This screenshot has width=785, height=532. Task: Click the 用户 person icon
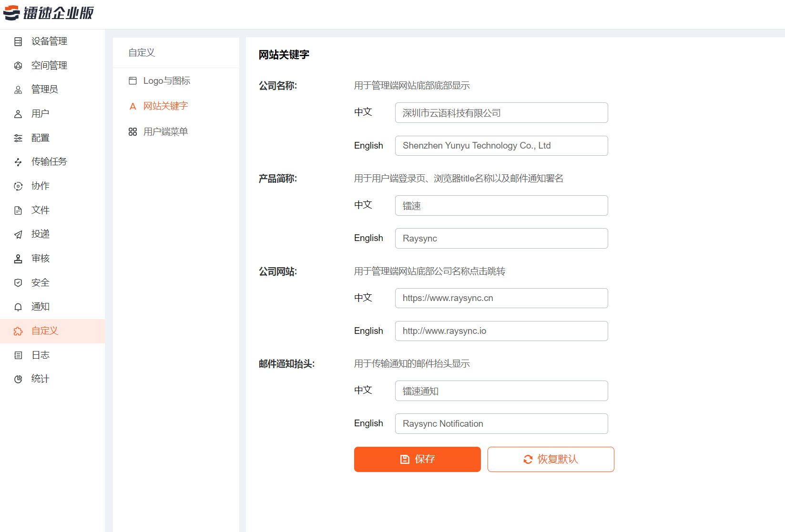[x=18, y=114]
